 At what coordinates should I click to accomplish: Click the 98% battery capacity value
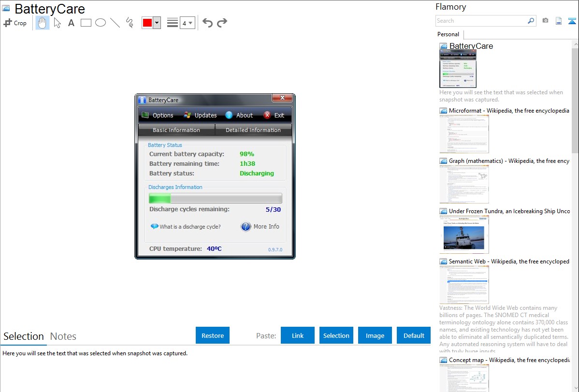(x=246, y=154)
